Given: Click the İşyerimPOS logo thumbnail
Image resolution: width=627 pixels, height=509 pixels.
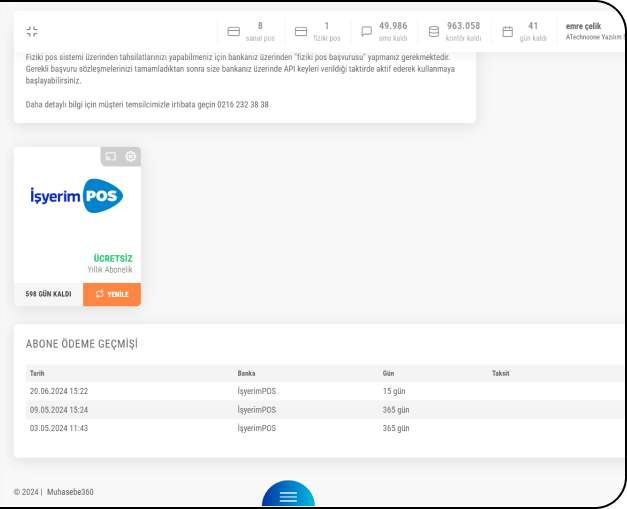Looking at the screenshot, I should (x=77, y=196).
